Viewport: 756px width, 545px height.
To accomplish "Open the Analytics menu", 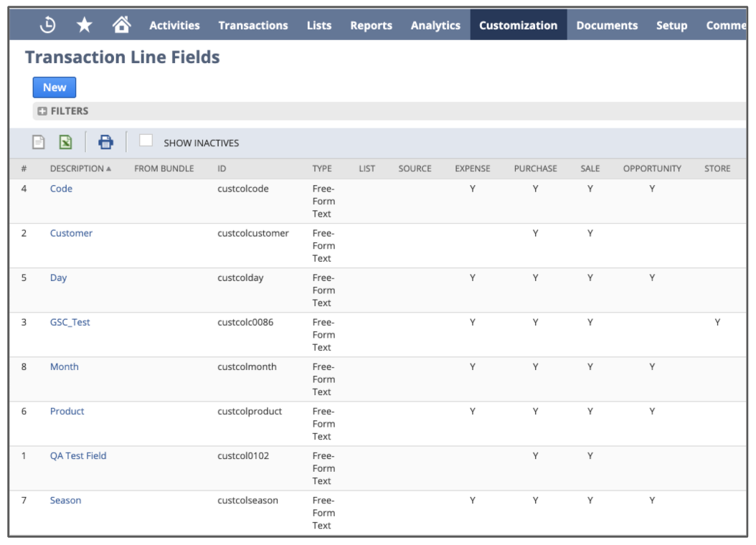I will point(435,25).
